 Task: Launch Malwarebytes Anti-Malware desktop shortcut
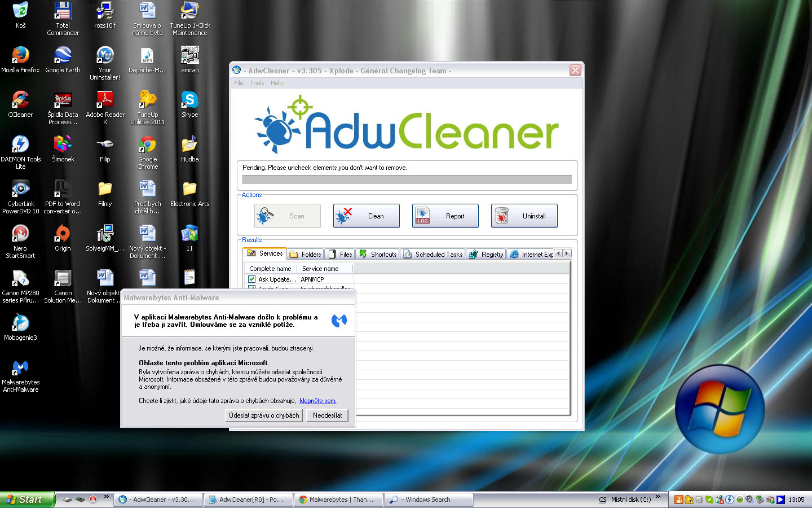pos(20,376)
